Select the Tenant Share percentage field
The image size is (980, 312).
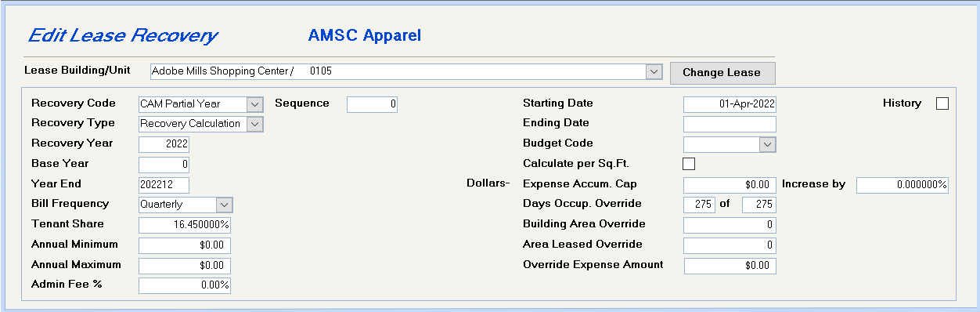pyautogui.click(x=185, y=225)
